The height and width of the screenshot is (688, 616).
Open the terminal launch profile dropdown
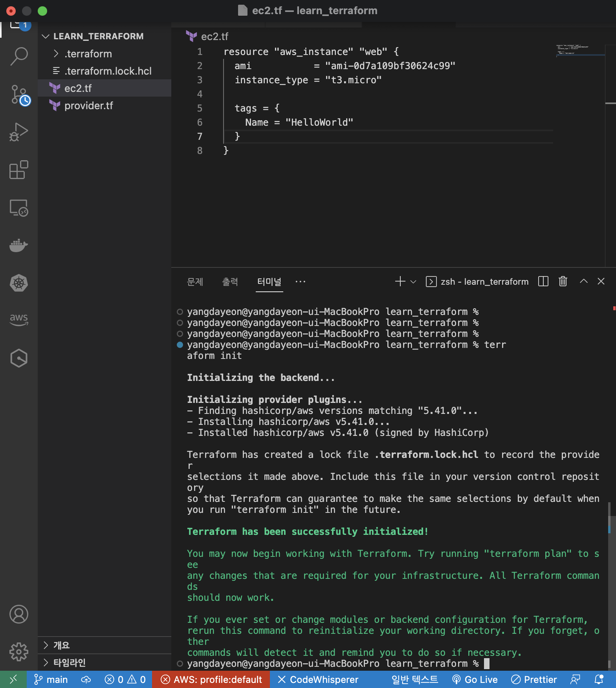point(413,282)
